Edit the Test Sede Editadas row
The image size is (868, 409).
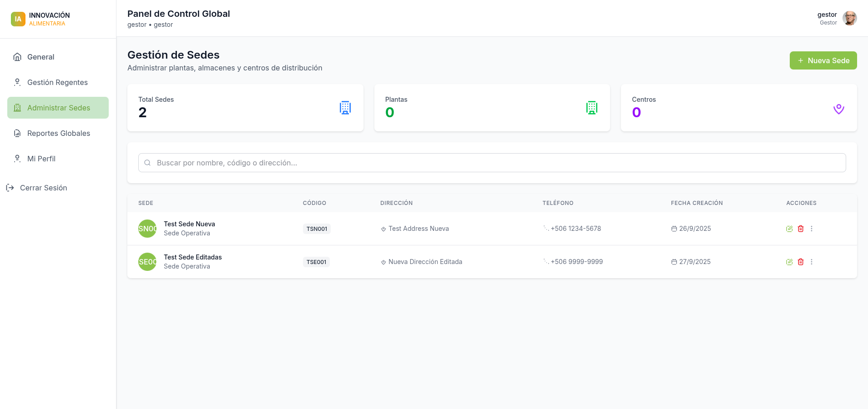[x=789, y=262]
